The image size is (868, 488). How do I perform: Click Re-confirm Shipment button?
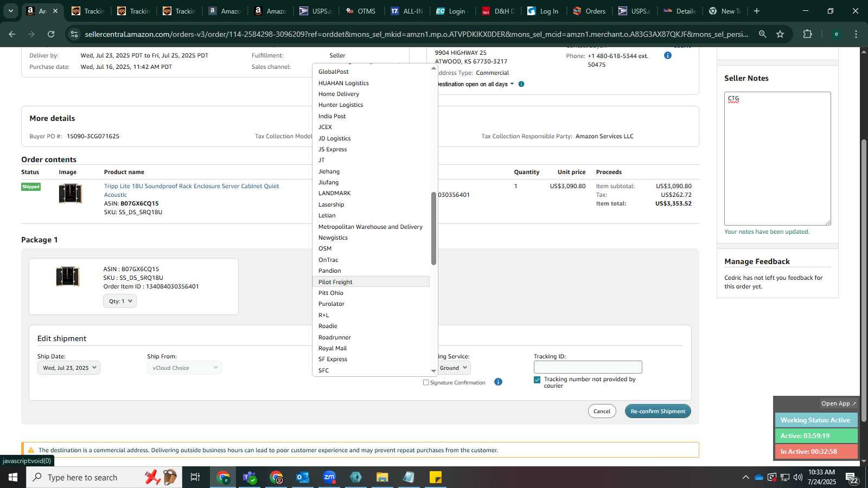pyautogui.click(x=658, y=411)
